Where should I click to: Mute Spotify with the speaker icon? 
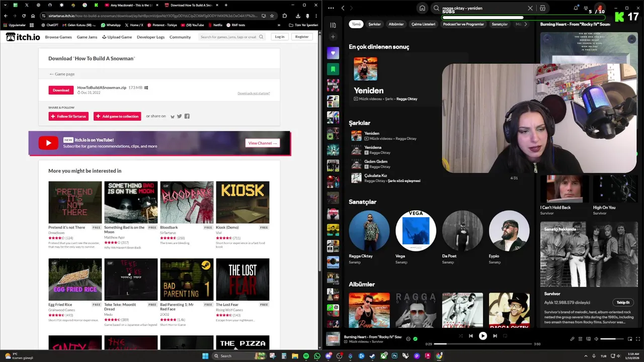(x=596, y=339)
